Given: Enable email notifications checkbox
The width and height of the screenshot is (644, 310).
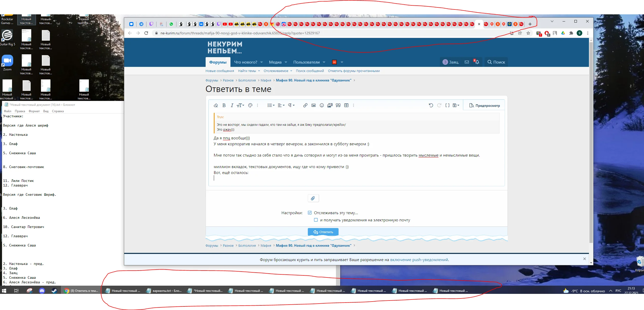Looking at the screenshot, I should 316,220.
